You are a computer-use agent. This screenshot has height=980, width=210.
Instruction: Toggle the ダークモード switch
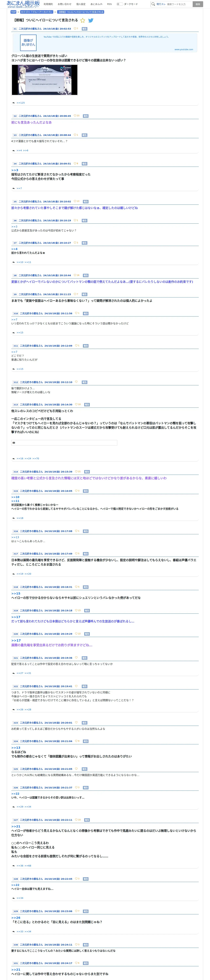pyautogui.click(x=120, y=4)
